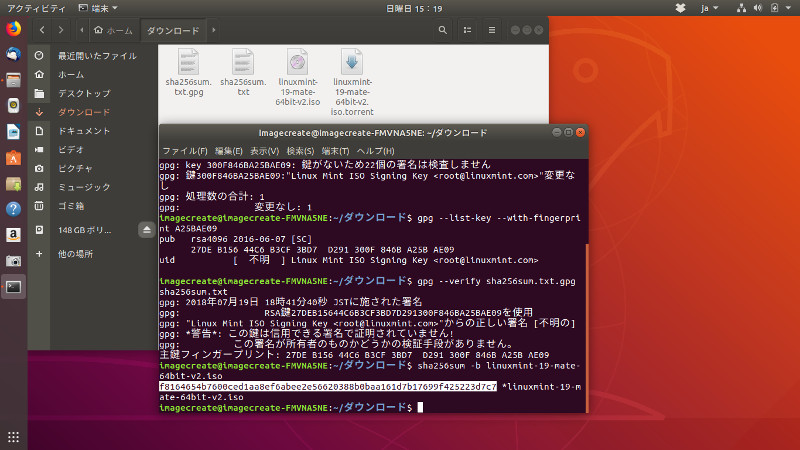Launch Firefox from the dock
This screenshot has width=800, height=450.
coord(13,28)
